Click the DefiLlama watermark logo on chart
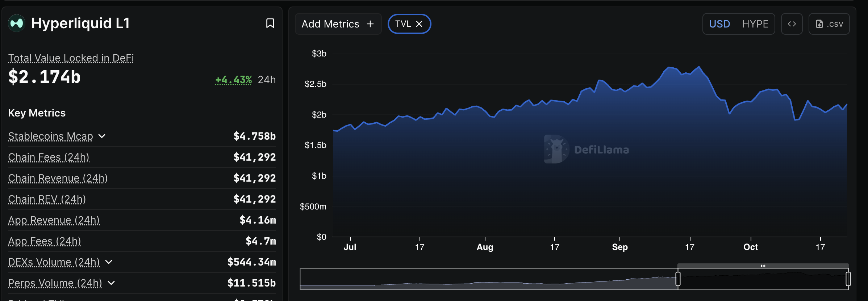This screenshot has height=301, width=868. [x=556, y=149]
